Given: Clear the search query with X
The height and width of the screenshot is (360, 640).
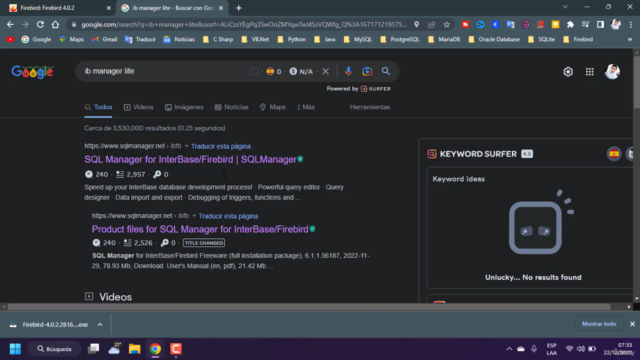Looking at the screenshot, I should point(325,71).
